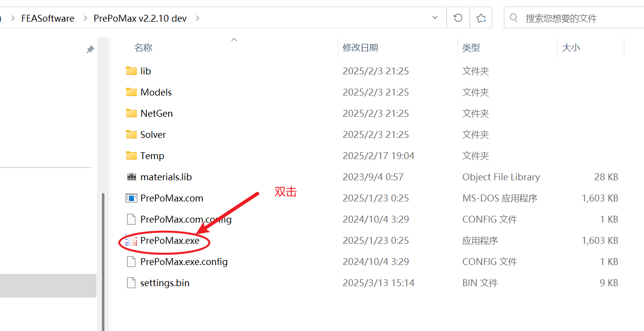Select the PrePoMax.exe.config file name

click(x=184, y=262)
